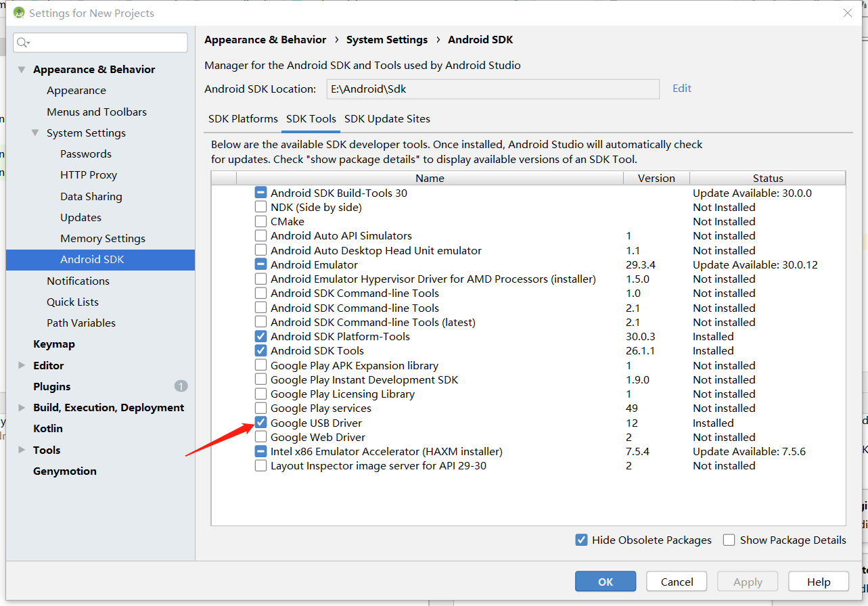Focus the settings search field
Viewport: 868px width, 606px height.
(x=100, y=43)
